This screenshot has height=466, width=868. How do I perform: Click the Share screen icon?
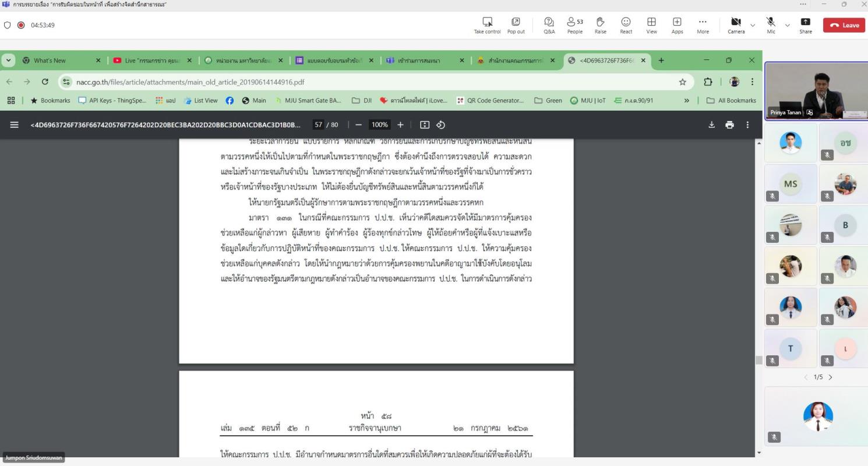coord(805,25)
